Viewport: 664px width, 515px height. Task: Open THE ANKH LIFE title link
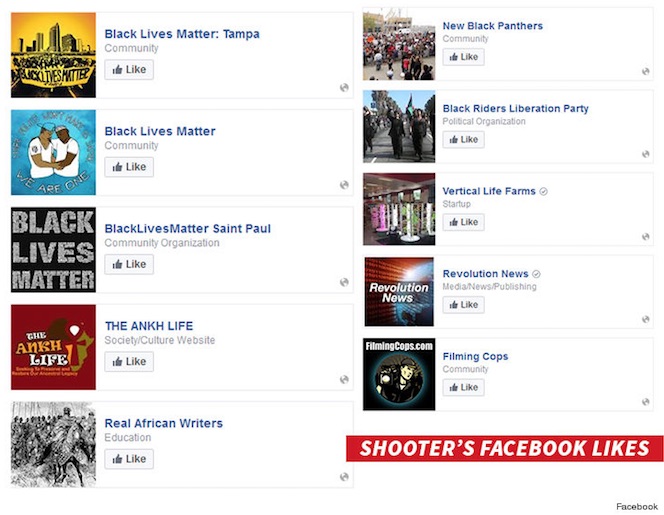click(149, 326)
